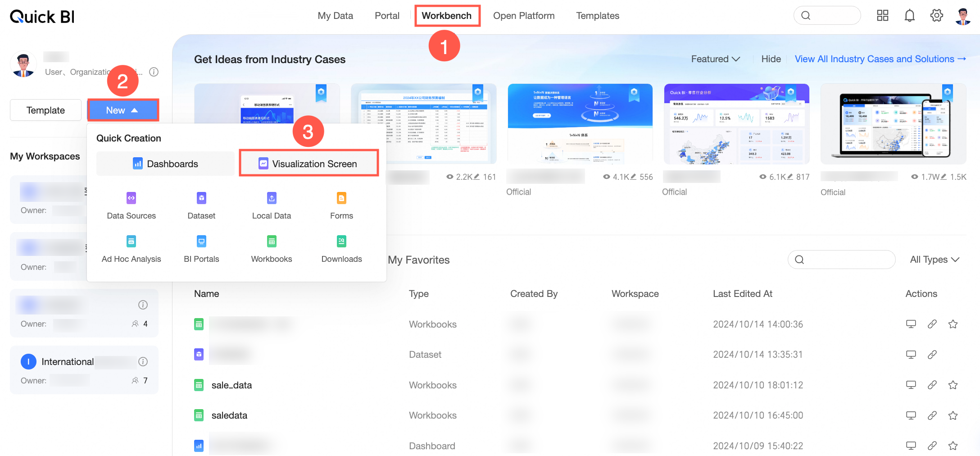This screenshot has height=456, width=980.
Task: Select the Dataset icon in Quick Creation
Action: point(201,198)
